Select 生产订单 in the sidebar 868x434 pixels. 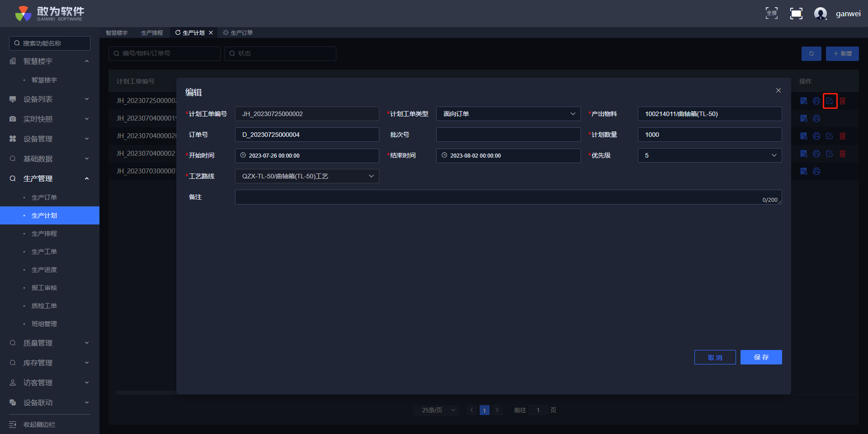pos(44,197)
